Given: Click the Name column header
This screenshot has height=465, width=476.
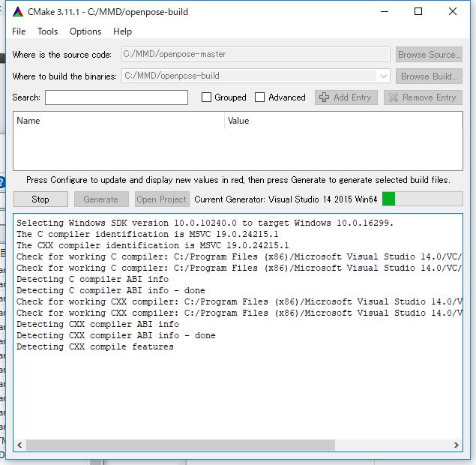Looking at the screenshot, I should (x=28, y=121).
